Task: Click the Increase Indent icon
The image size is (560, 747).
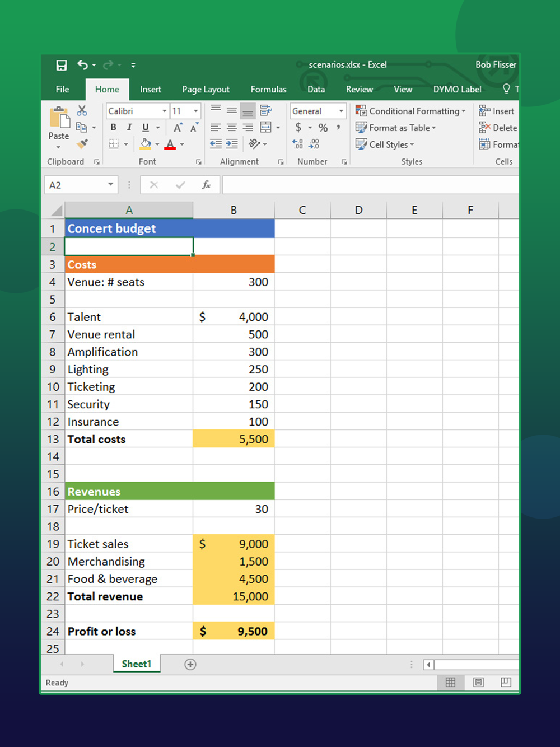Action: (x=232, y=144)
